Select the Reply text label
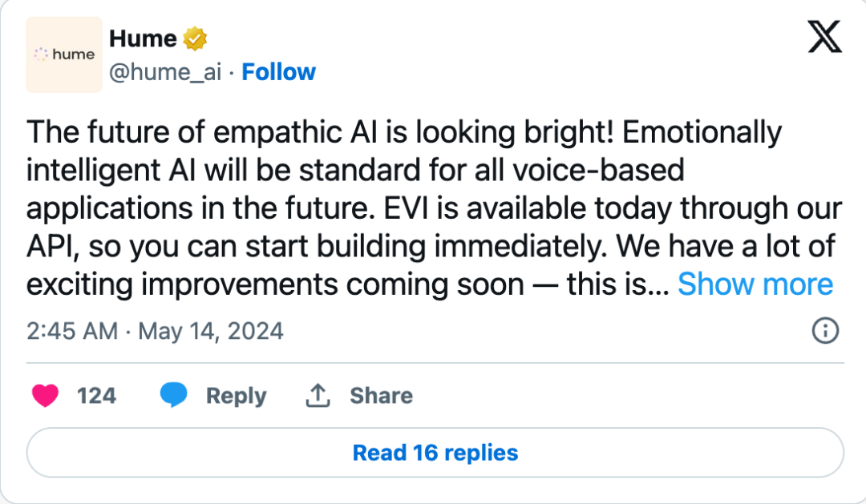 coord(236,396)
